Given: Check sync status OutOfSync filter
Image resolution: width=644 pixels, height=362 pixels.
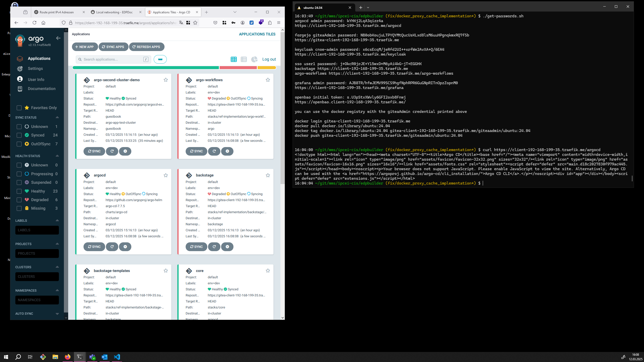Looking at the screenshot, I should (19, 144).
